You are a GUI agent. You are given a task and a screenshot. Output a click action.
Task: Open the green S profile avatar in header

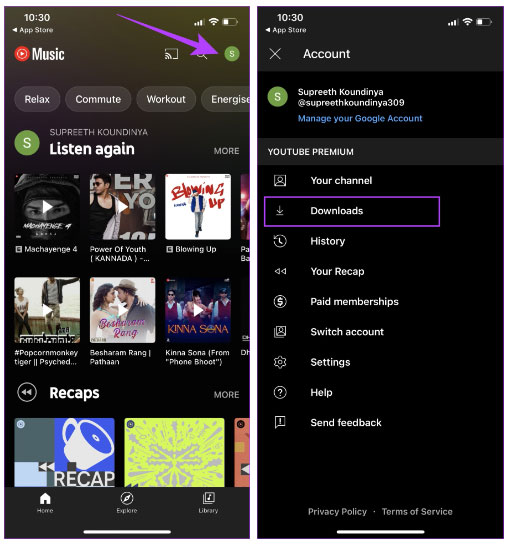click(231, 54)
